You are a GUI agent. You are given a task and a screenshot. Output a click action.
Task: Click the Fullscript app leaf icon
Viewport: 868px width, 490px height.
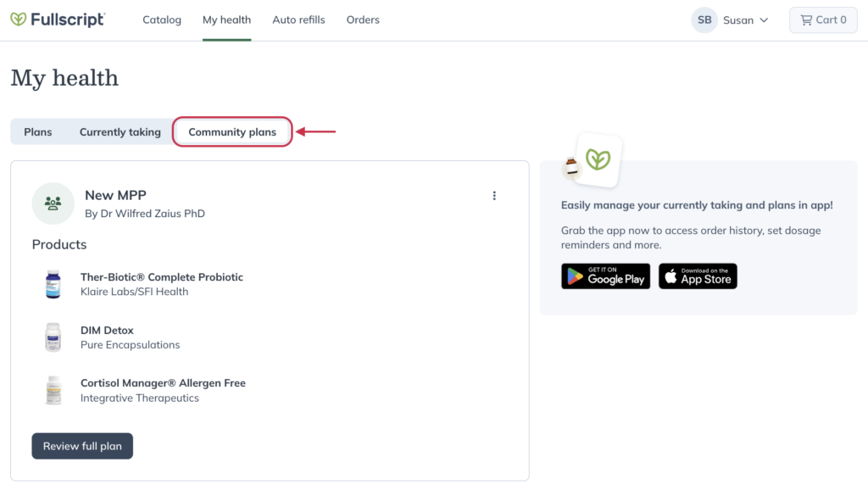pos(598,159)
